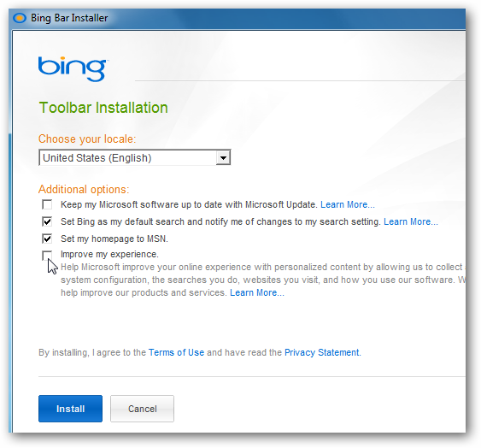Click the Bing Bar Installer title bar icon
Image resolution: width=481 pixels, height=448 pixels.
tap(20, 18)
